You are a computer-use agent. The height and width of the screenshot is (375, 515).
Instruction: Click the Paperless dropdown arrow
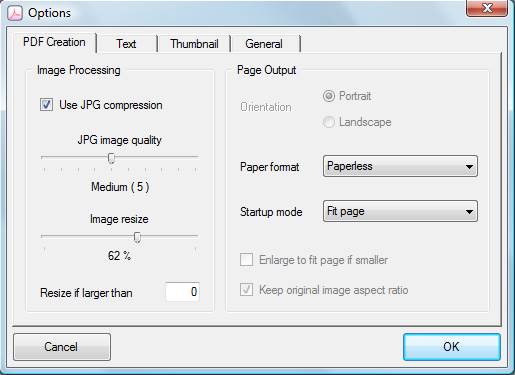[469, 166]
